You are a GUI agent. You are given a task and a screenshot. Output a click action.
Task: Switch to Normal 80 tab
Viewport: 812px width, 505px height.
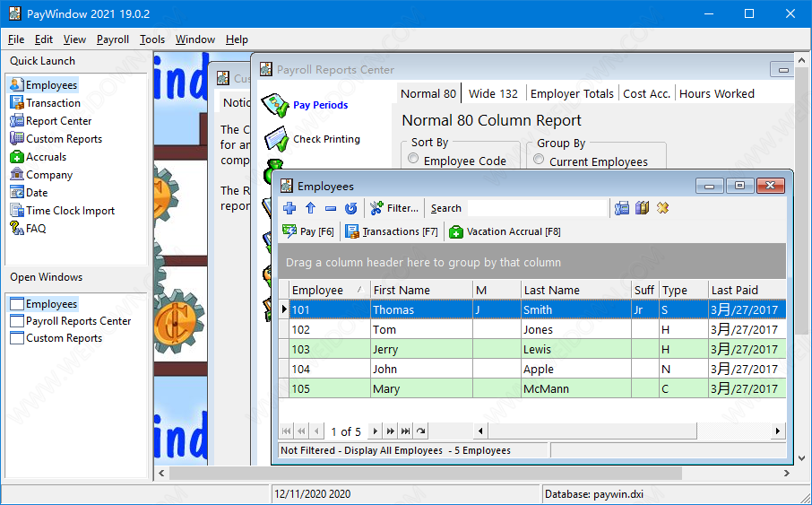pyautogui.click(x=428, y=94)
